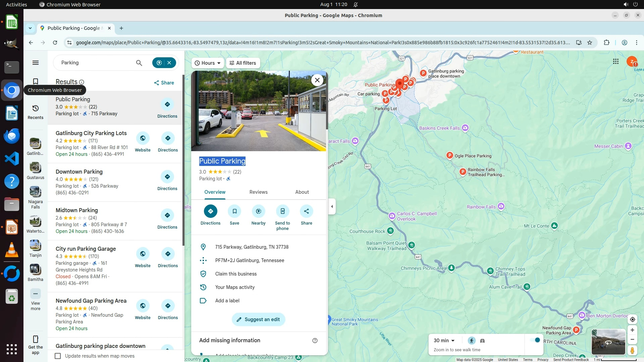Collapse the side panel with arrow handle
Image resolution: width=644 pixels, height=362 pixels.
[332, 206]
